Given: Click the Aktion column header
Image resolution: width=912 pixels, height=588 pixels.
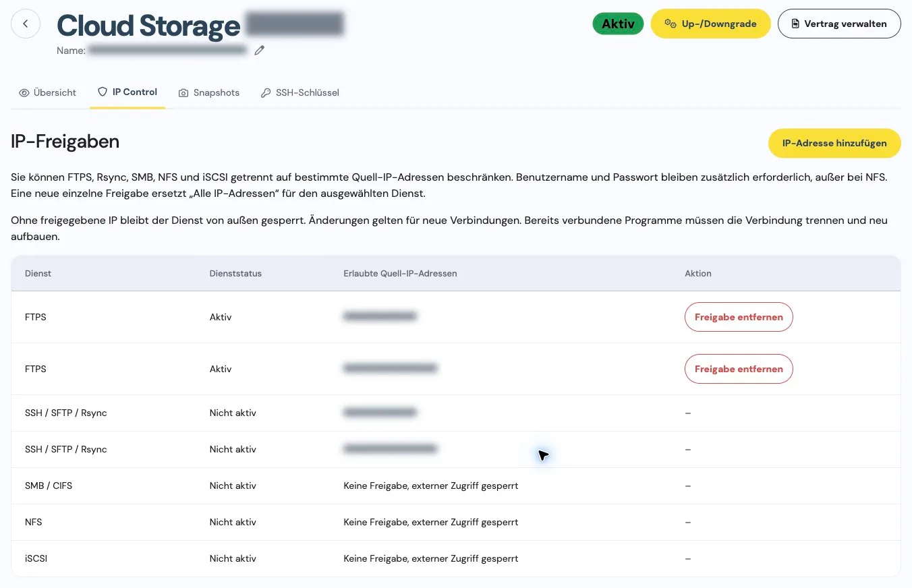Looking at the screenshot, I should (698, 273).
